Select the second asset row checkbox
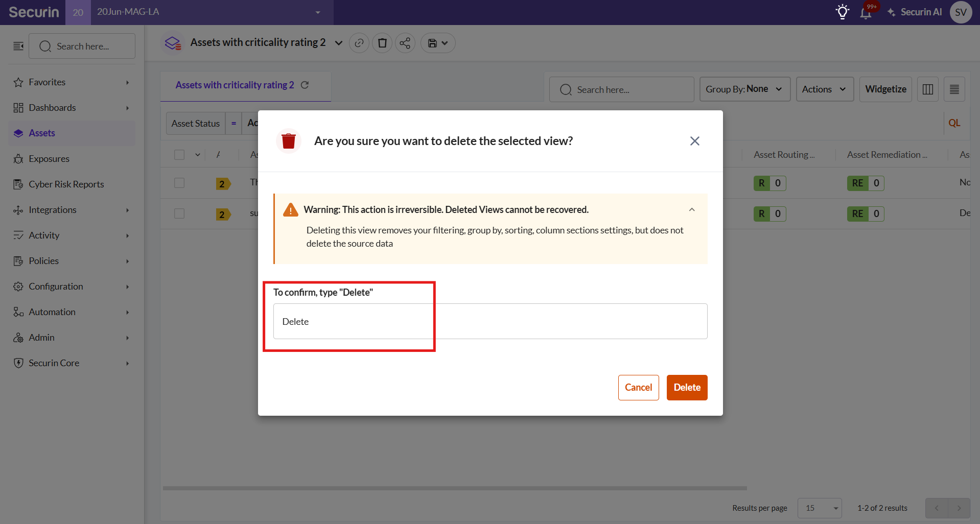Viewport: 980px width, 524px height. tap(179, 213)
